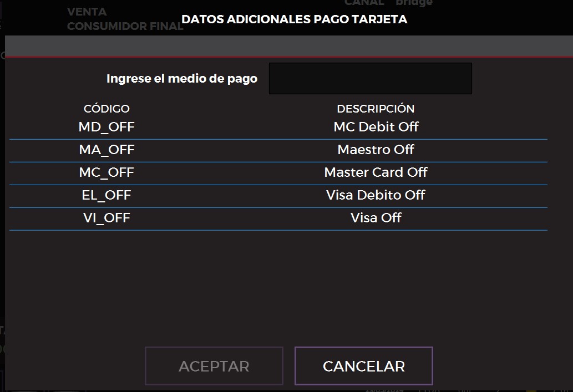Select the Visa Off description

(376, 218)
